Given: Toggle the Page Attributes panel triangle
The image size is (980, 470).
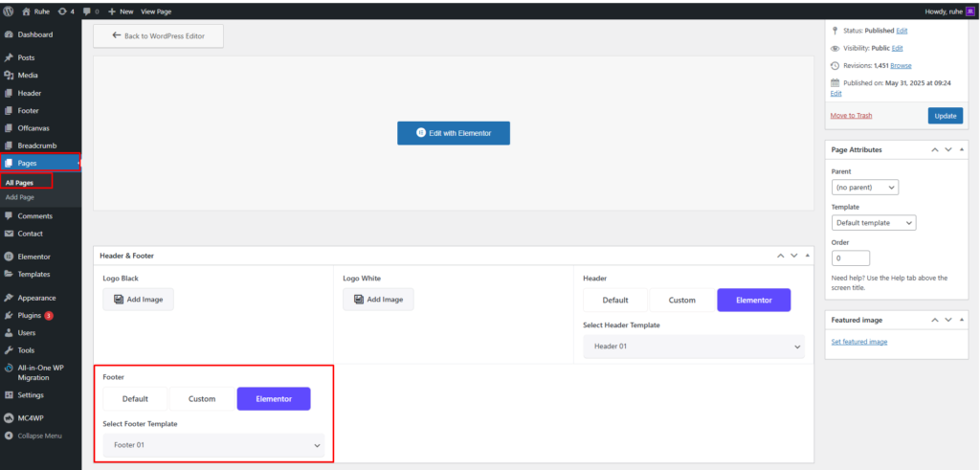Looking at the screenshot, I should [x=962, y=150].
